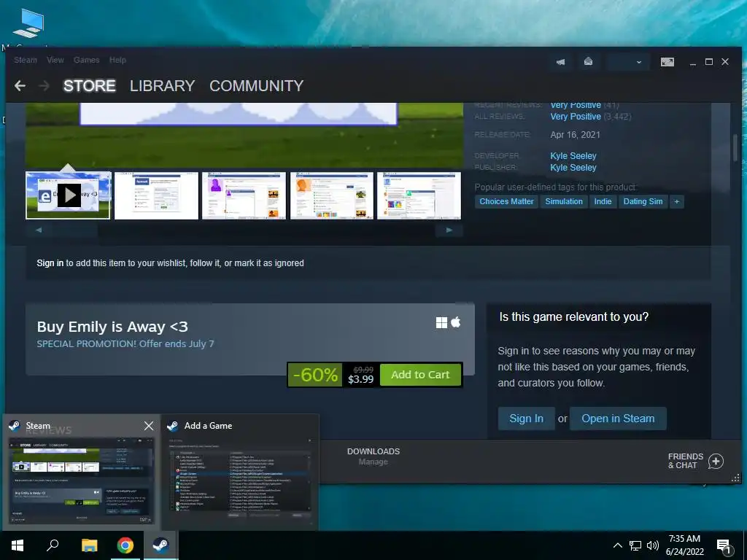Click the store page vertical scrollbar
Screen dimensions: 747x560
(735, 147)
